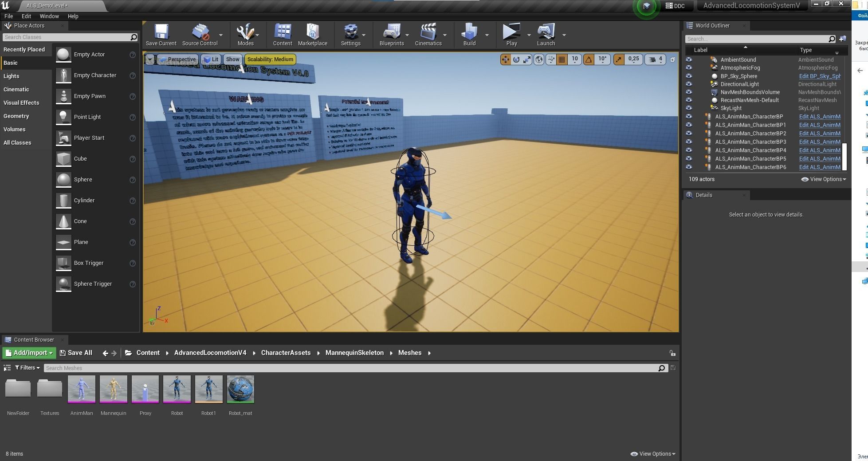Click Scalability: Medium warning button
Image resolution: width=868 pixels, height=461 pixels.
270,59
